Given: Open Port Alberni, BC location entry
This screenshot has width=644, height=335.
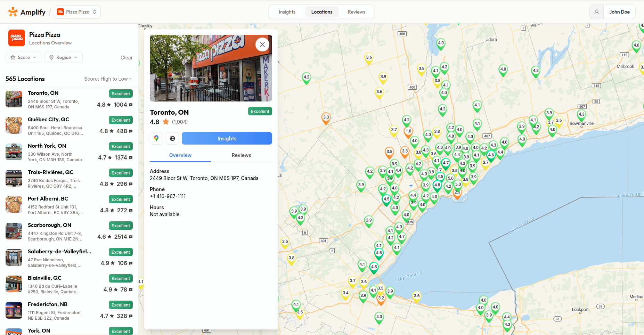Looking at the screenshot, I should click(69, 205).
